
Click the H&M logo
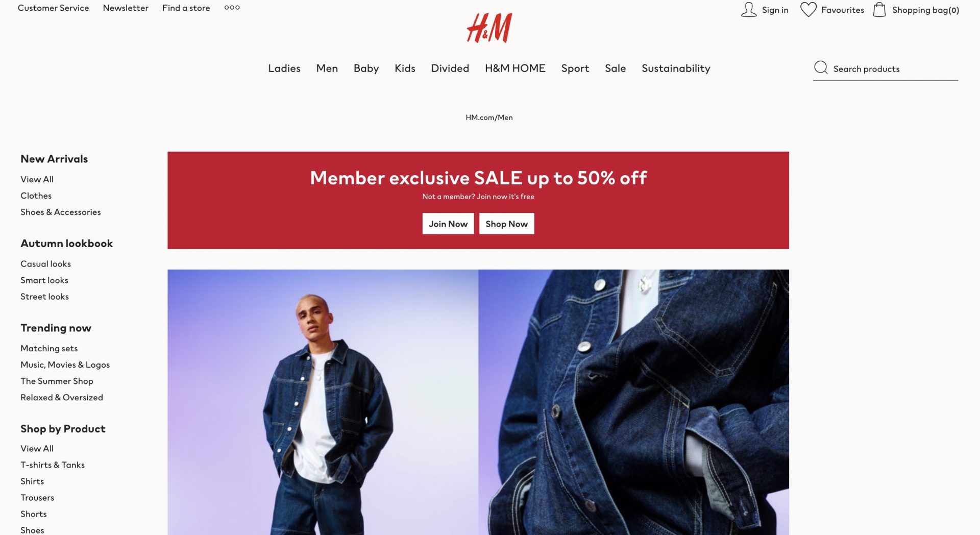point(489,28)
